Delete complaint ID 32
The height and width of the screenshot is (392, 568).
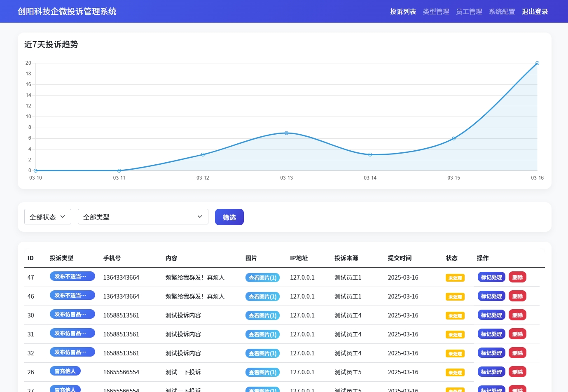[x=517, y=353]
